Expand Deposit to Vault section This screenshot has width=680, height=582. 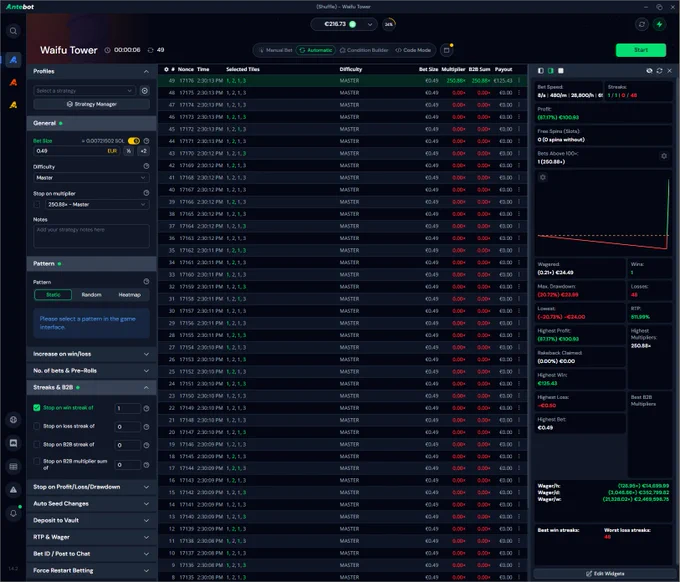tap(92, 520)
